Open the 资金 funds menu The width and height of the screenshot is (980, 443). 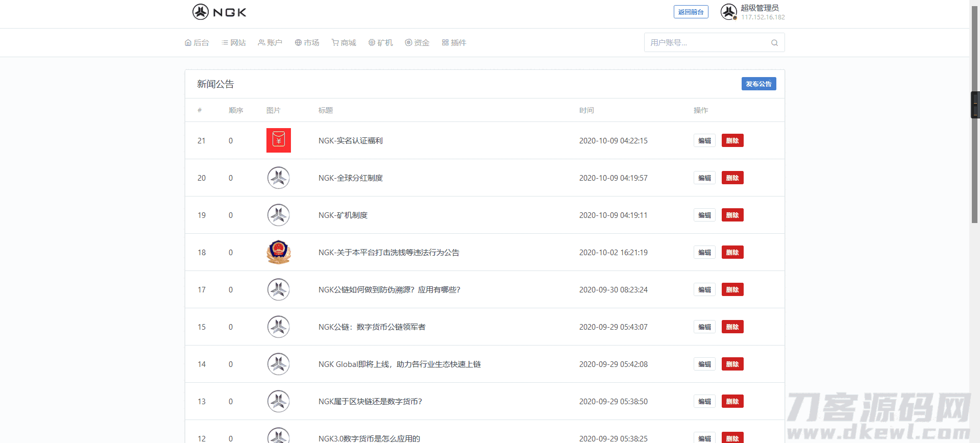(x=417, y=43)
